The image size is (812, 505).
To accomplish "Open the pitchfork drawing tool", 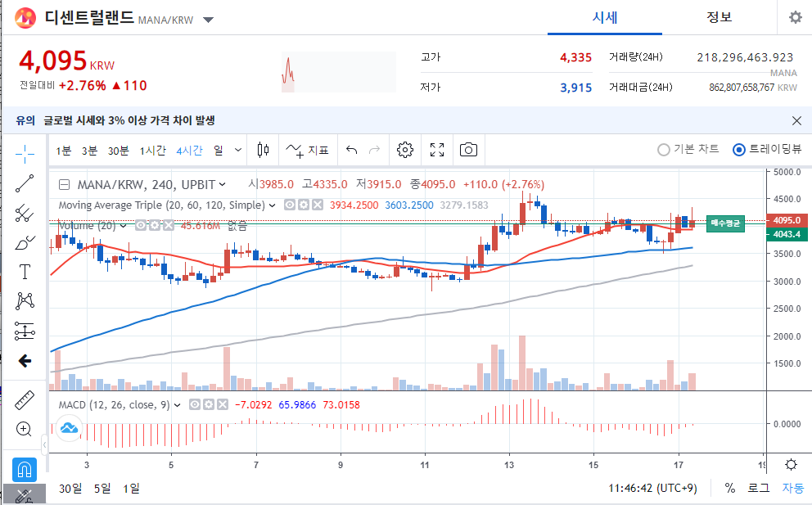I will pyautogui.click(x=25, y=213).
